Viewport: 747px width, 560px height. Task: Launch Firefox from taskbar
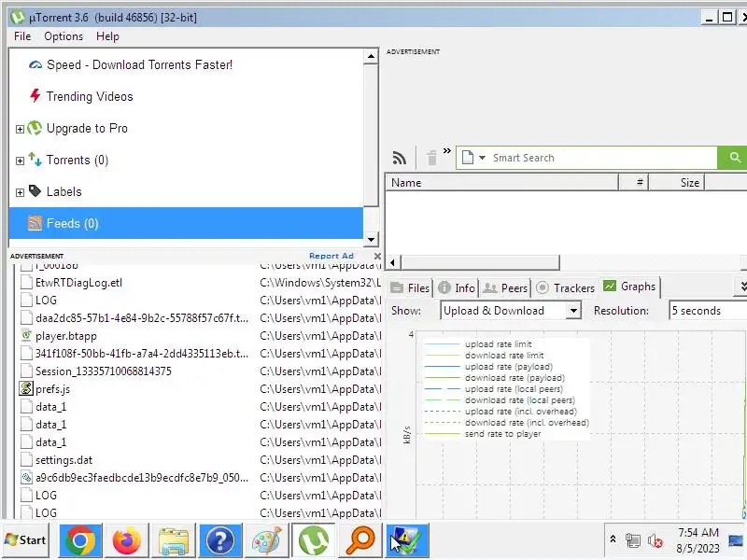126,540
